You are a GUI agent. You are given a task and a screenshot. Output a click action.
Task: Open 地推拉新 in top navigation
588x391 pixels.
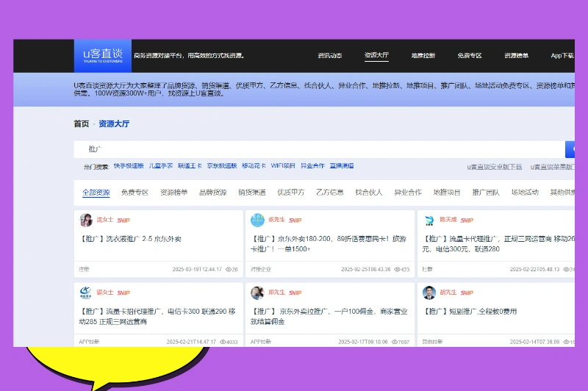coord(423,55)
